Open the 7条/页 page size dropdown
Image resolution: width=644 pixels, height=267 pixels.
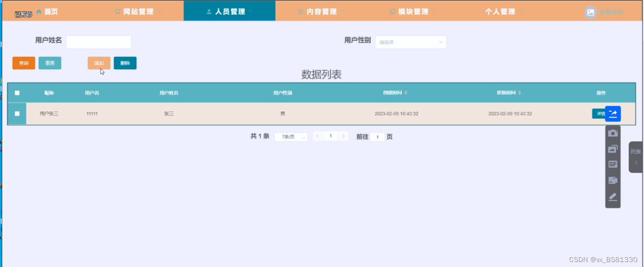point(291,136)
